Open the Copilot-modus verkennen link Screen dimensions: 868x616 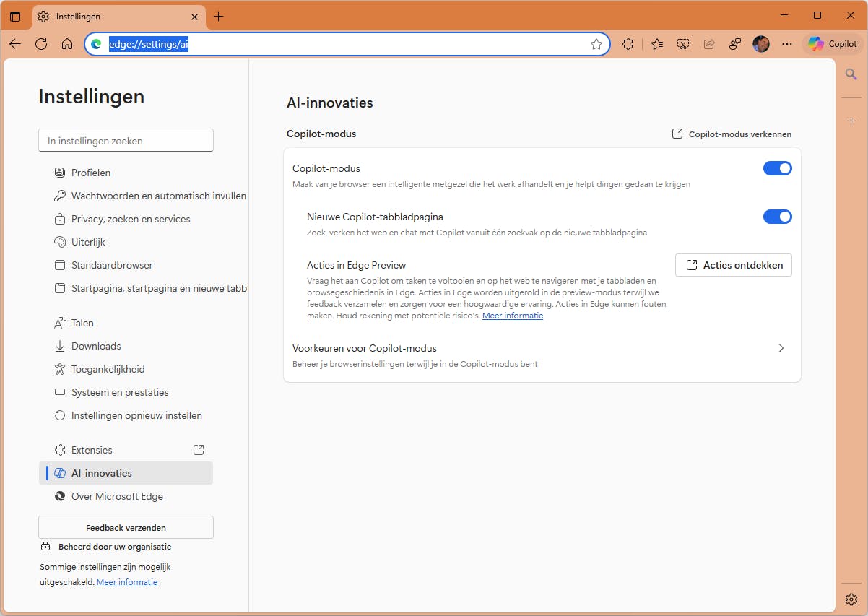click(732, 134)
